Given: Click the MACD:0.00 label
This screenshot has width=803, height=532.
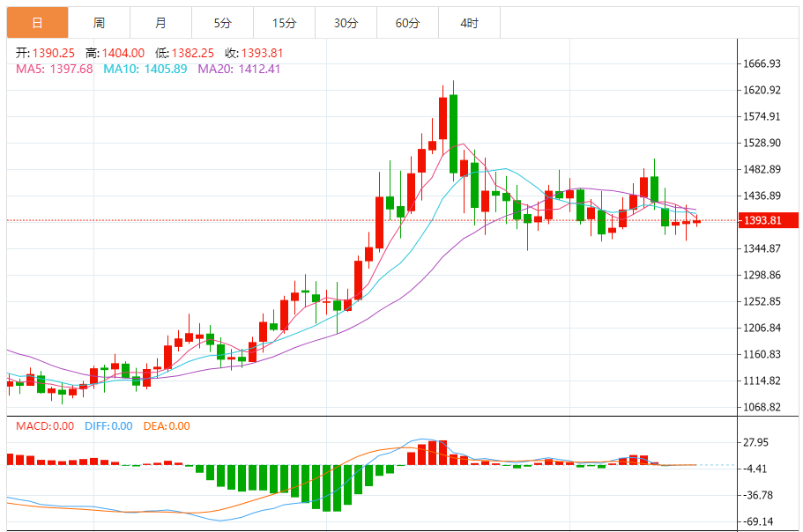Looking at the screenshot, I should pyautogui.click(x=45, y=426).
